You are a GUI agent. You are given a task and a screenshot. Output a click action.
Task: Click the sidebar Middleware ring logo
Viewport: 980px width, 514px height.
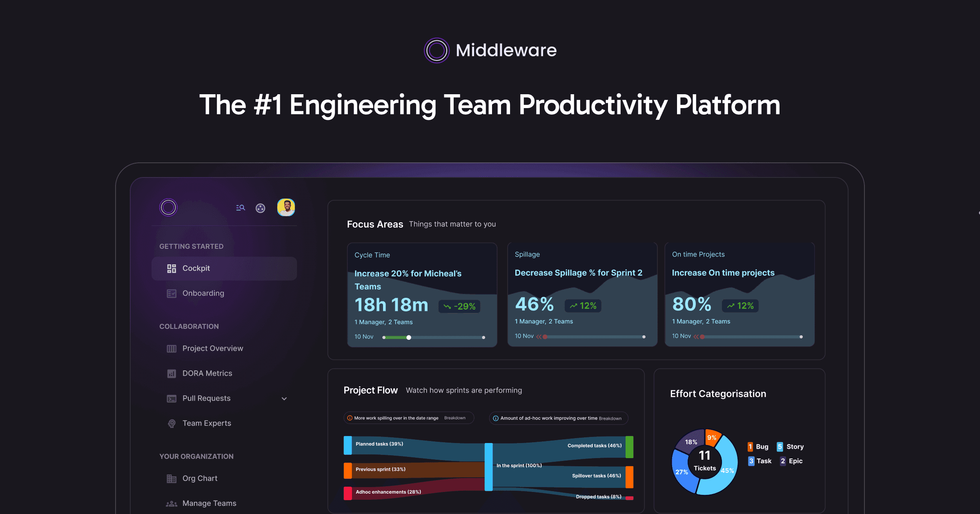click(168, 207)
